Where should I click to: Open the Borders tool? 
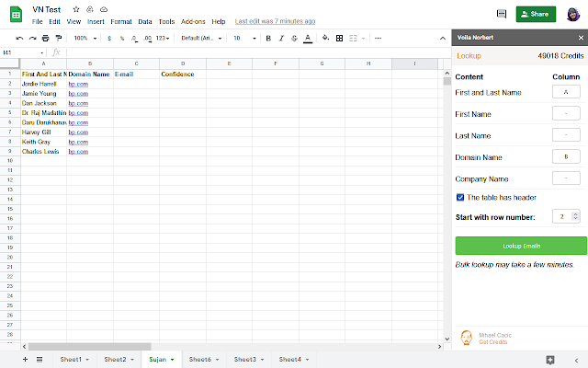pyautogui.click(x=339, y=38)
